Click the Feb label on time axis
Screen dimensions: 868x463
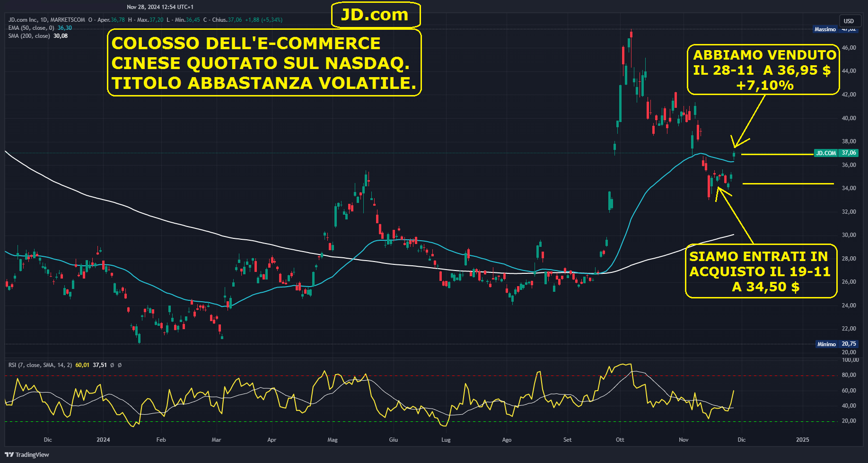pyautogui.click(x=161, y=440)
